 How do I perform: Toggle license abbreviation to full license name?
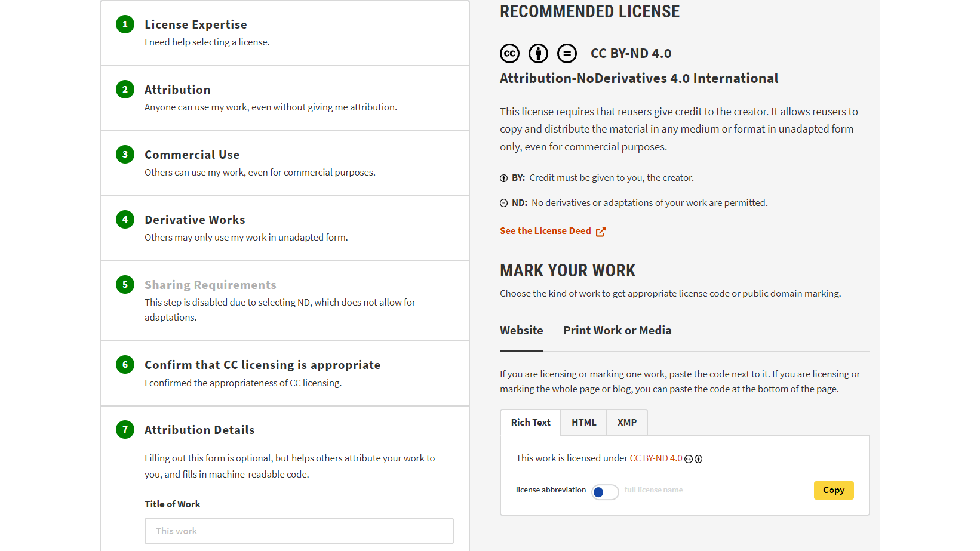605,492
